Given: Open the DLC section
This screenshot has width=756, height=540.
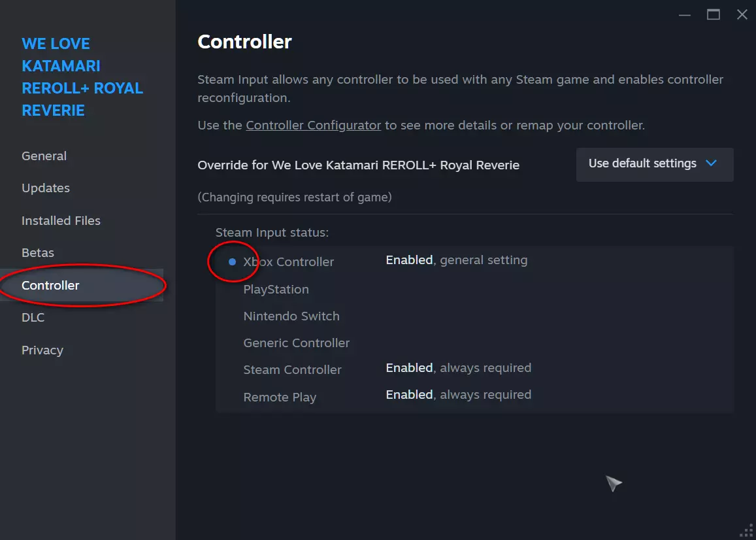Looking at the screenshot, I should tap(33, 318).
